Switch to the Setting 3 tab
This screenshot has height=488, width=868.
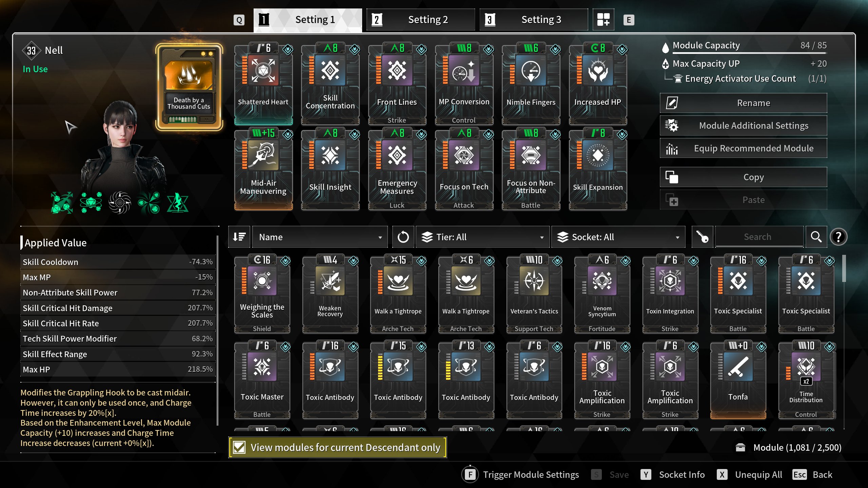[x=534, y=20]
